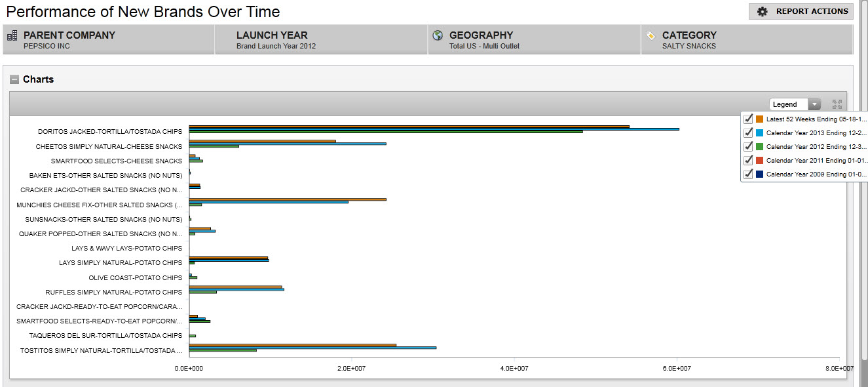Uncheck Latest 52 Weeks series checkbox

[x=748, y=119]
